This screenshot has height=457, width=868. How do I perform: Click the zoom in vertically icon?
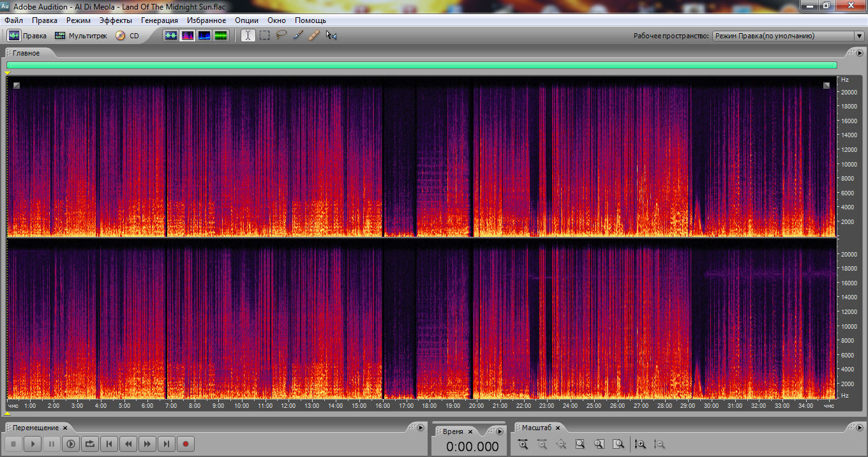tap(640, 444)
